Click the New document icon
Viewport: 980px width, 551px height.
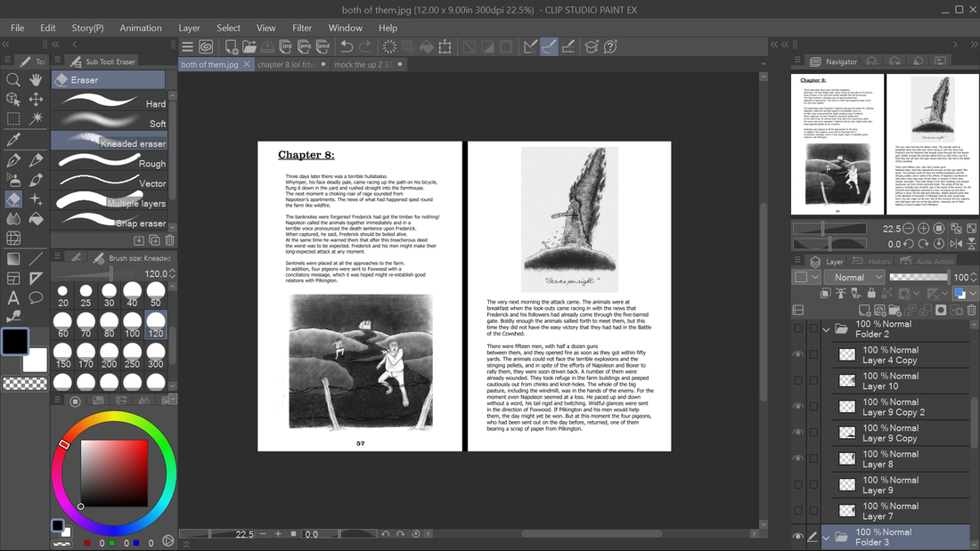231,47
